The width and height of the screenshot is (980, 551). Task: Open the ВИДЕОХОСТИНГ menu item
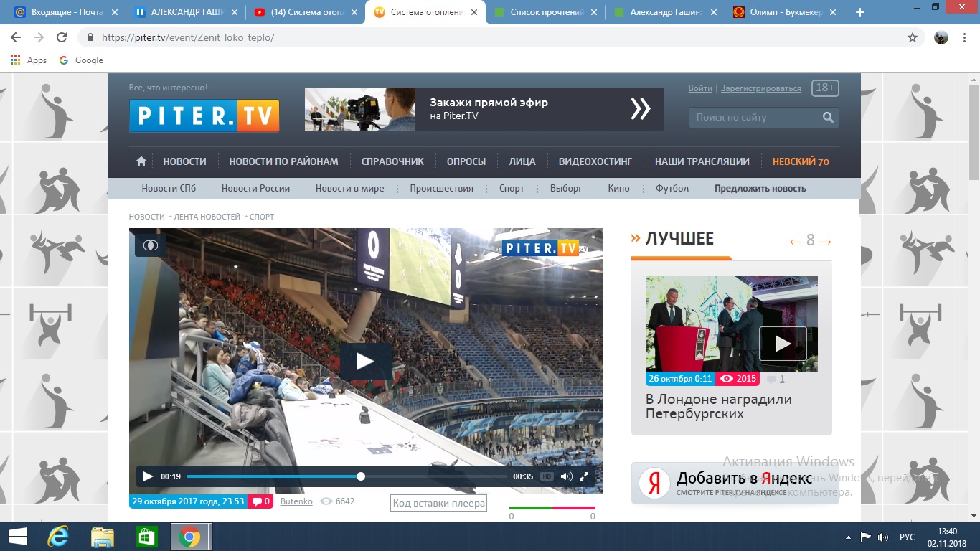point(595,161)
